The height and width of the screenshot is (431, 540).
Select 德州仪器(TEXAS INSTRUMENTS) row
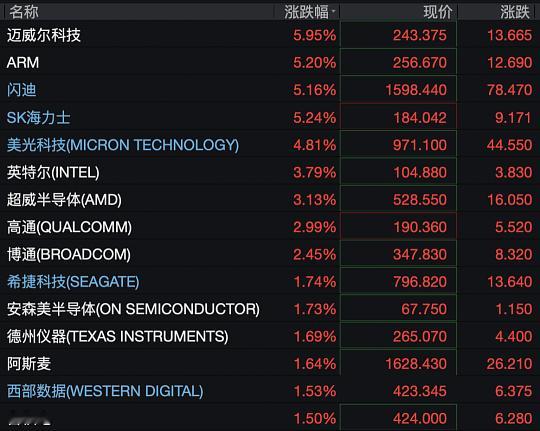pyautogui.click(x=270, y=336)
